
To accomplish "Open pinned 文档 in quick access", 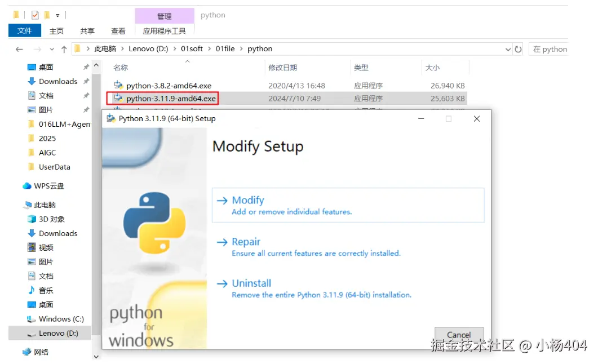I will point(46,95).
